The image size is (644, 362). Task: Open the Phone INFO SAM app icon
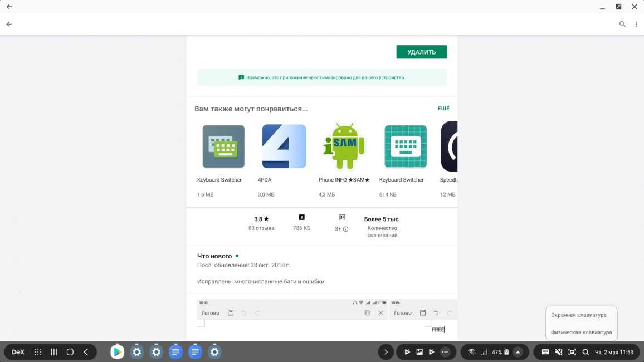(x=344, y=146)
